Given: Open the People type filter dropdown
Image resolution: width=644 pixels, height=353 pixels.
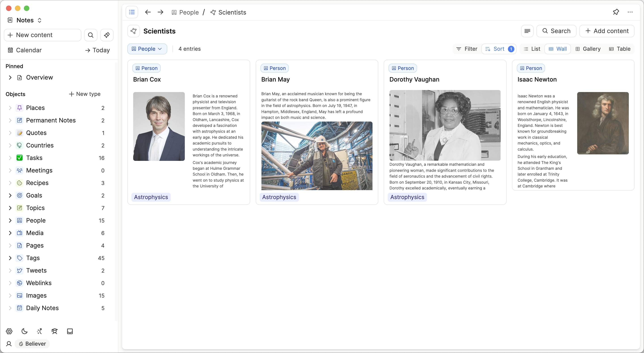Looking at the screenshot, I should pyautogui.click(x=147, y=49).
